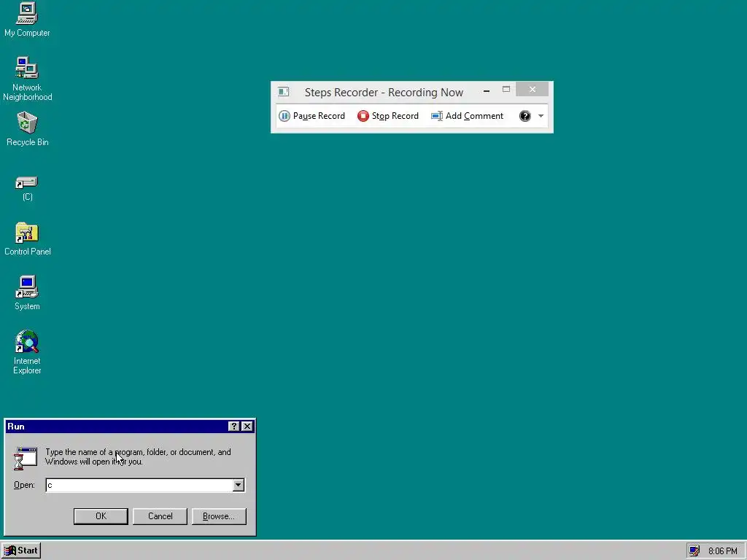The image size is (747, 560).
Task: Click the Pause Record button
Action: (x=311, y=116)
